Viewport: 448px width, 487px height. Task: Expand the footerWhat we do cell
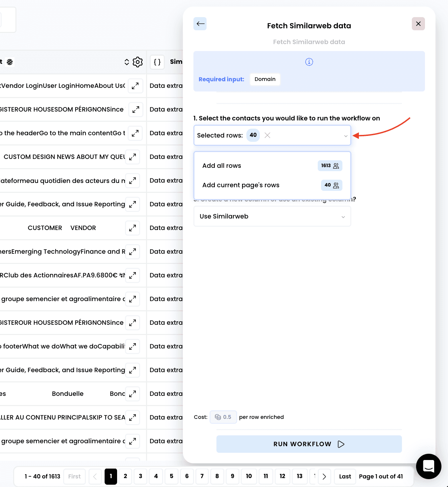click(133, 346)
